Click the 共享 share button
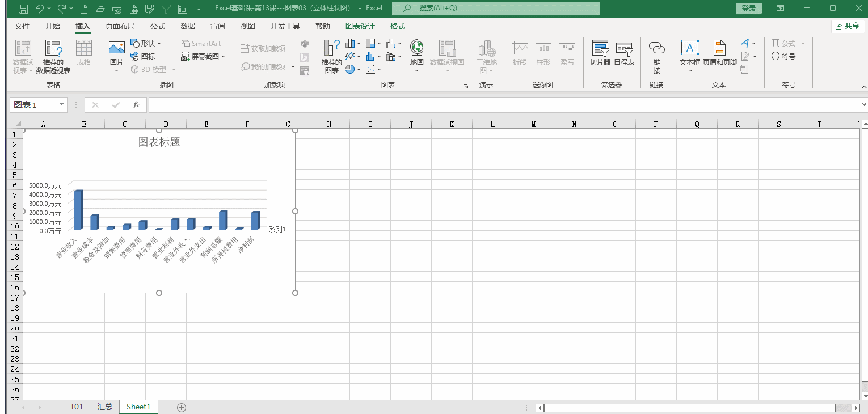Image resolution: width=868 pixels, height=414 pixels. [x=848, y=27]
